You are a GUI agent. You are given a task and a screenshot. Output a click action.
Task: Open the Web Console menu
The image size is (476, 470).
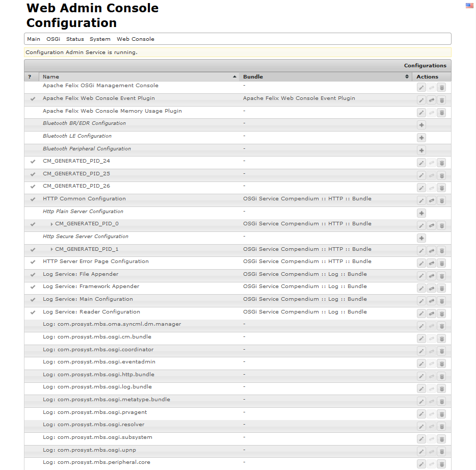(x=135, y=39)
